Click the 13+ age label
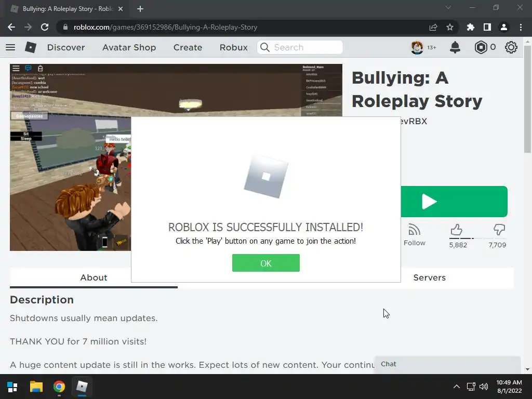This screenshot has height=399, width=532. [x=432, y=47]
